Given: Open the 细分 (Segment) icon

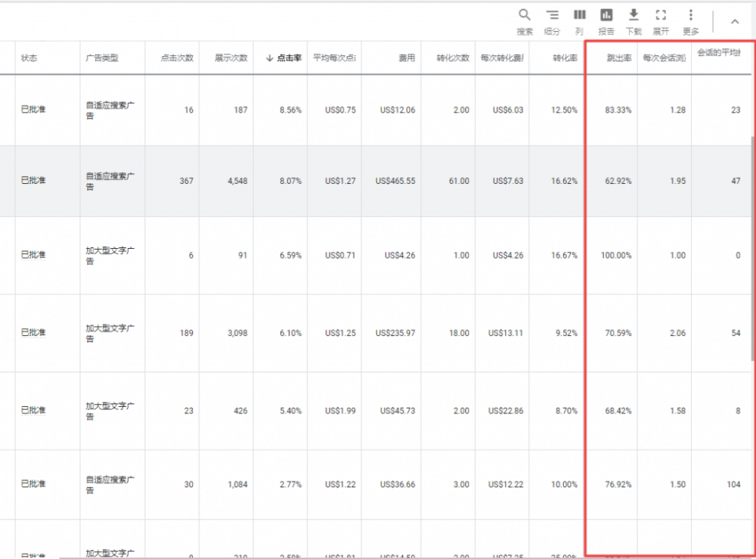Looking at the screenshot, I should tap(552, 15).
